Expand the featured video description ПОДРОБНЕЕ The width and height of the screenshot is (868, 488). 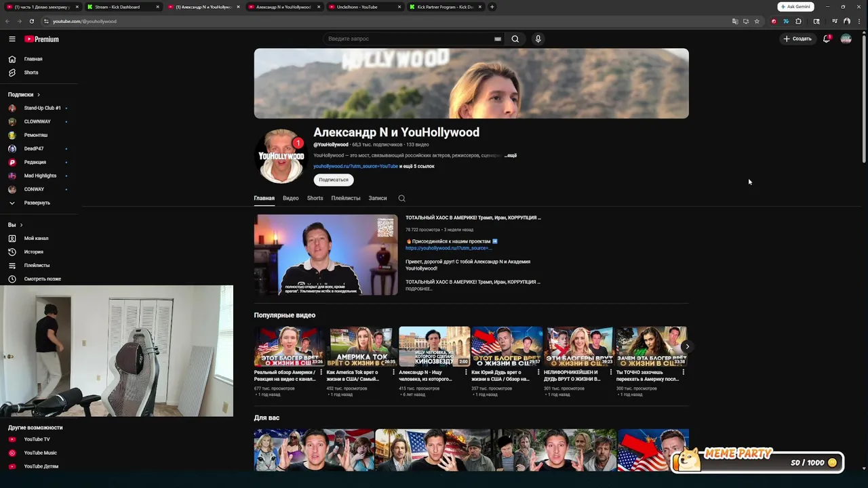click(x=418, y=289)
